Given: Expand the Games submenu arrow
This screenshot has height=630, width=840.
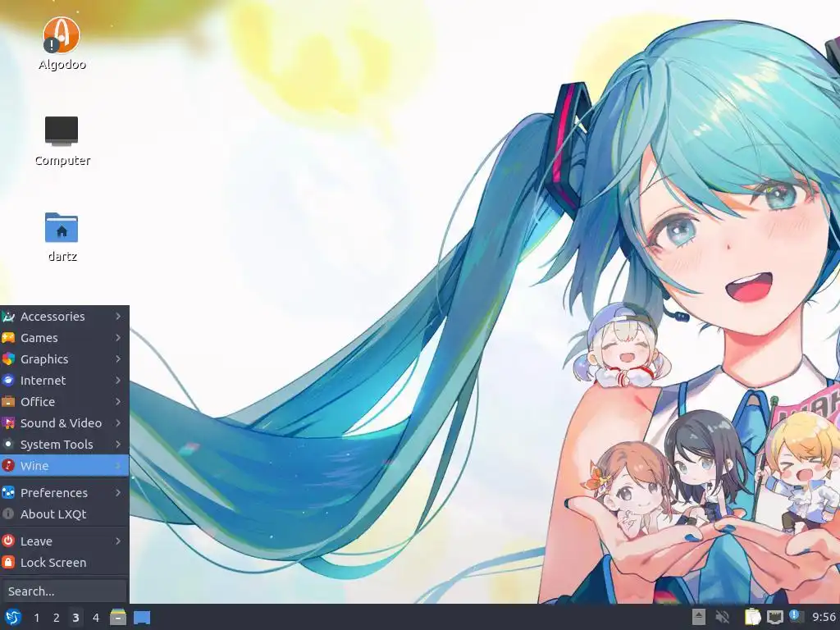Looking at the screenshot, I should click(x=118, y=338).
